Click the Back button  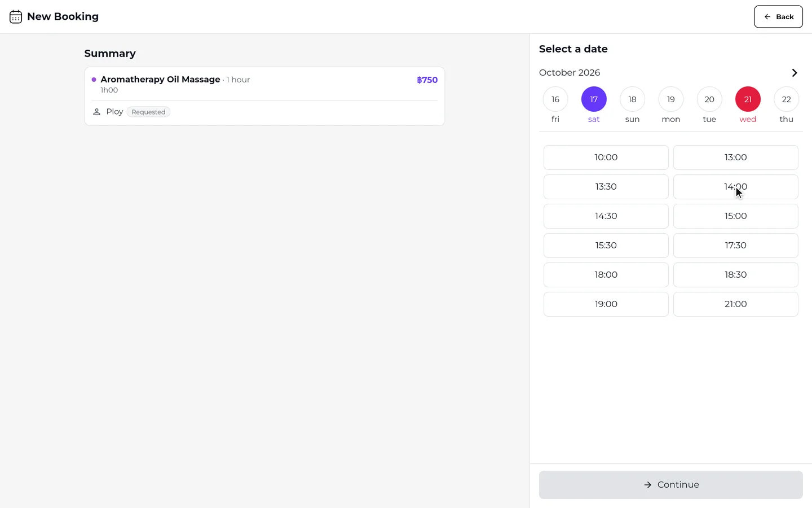(x=778, y=17)
